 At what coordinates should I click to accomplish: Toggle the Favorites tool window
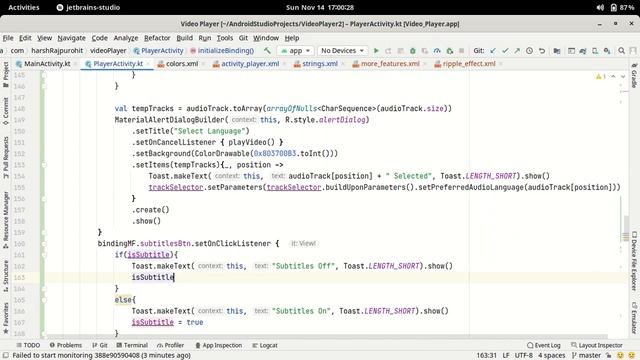tap(6, 318)
